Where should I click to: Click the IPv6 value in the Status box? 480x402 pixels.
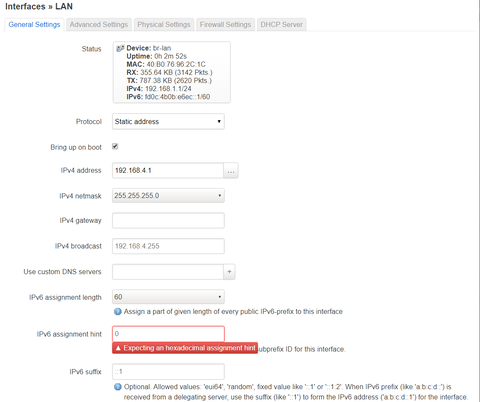point(177,97)
